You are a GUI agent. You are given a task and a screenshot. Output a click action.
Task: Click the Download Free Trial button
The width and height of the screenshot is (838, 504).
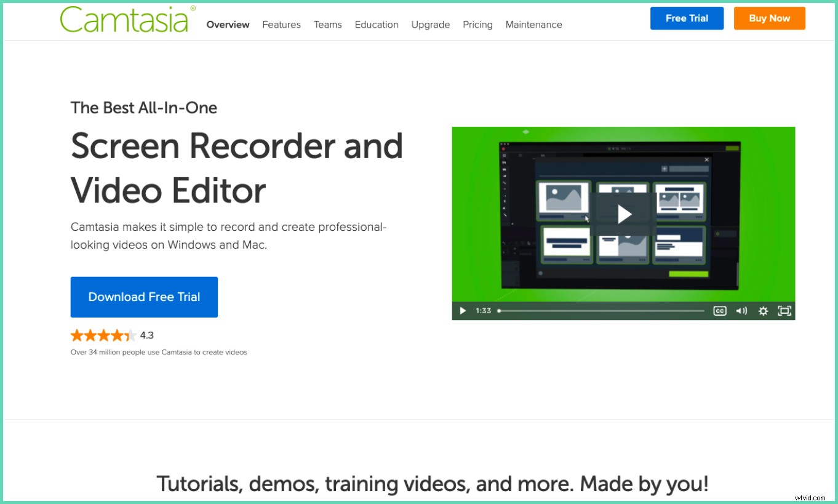pyautogui.click(x=144, y=297)
